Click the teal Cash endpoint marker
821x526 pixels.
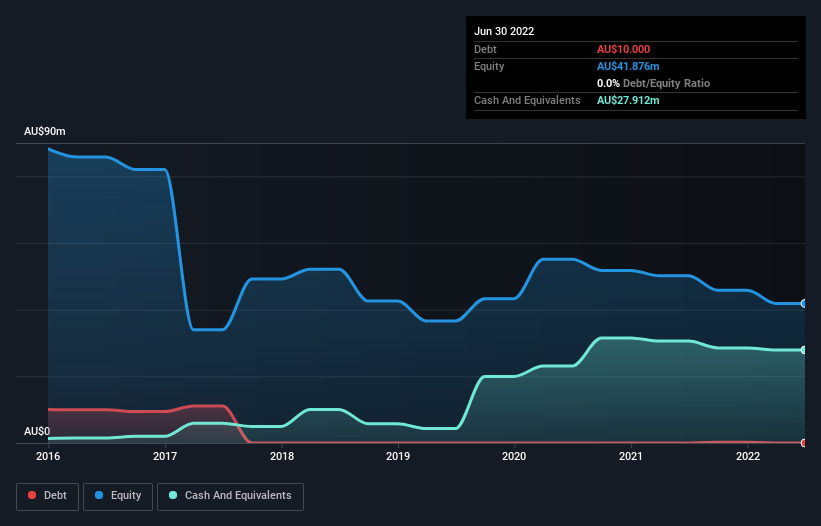coord(804,350)
